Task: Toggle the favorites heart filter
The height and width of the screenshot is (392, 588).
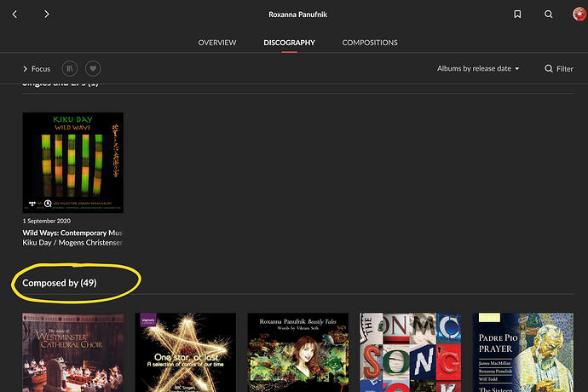Action: 93,69
